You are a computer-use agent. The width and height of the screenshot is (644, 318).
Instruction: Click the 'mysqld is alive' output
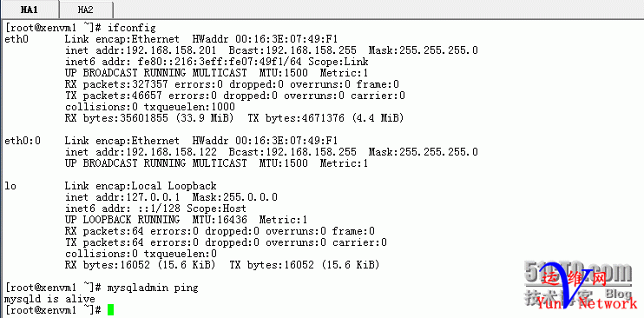point(49,298)
